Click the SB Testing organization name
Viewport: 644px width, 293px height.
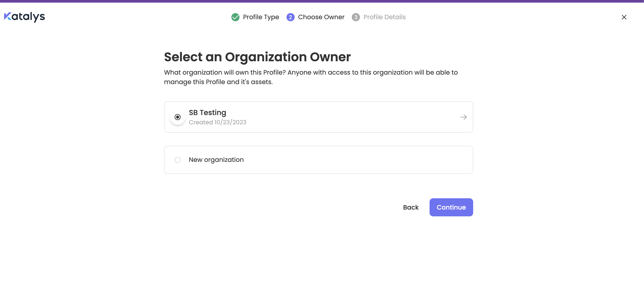[207, 113]
